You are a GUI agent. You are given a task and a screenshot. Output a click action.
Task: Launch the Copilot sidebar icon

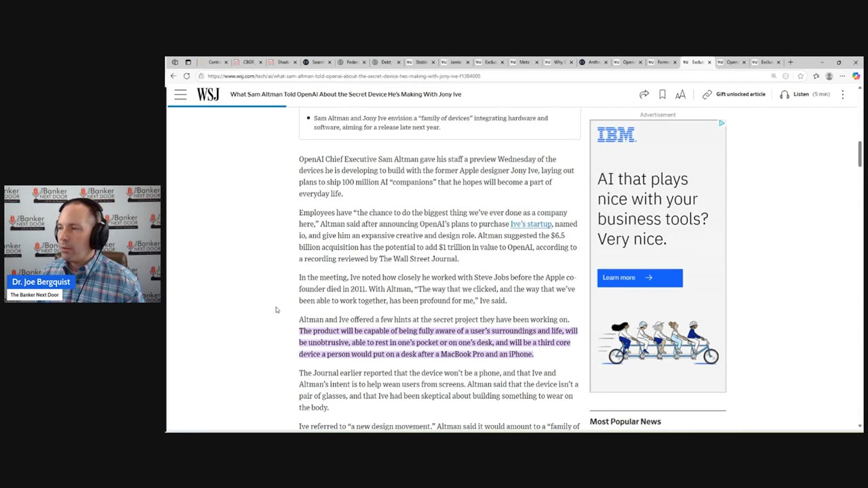point(856,76)
